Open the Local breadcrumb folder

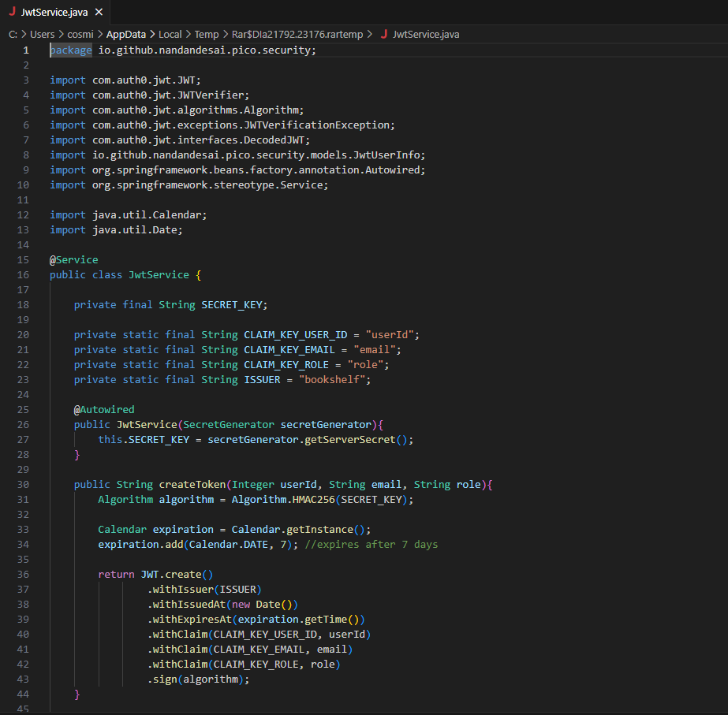pos(170,35)
